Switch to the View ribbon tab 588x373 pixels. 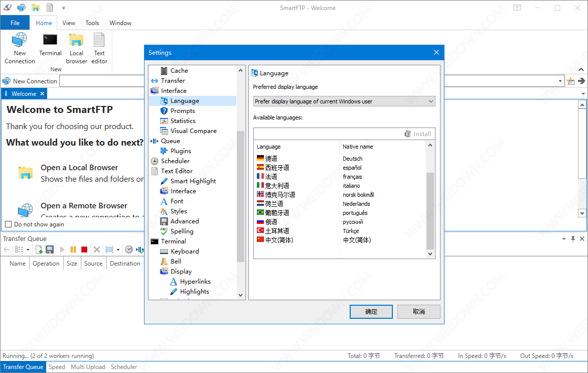coord(69,23)
